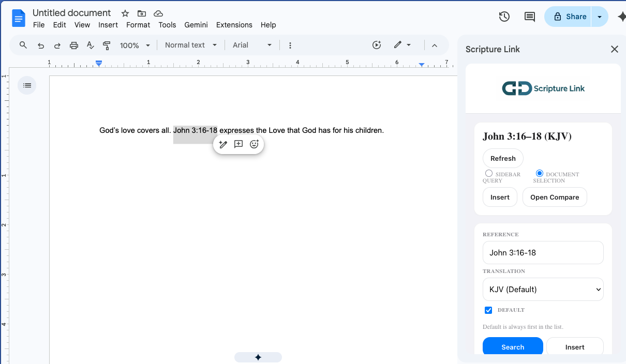This screenshot has height=364, width=626.
Task: Open the Help menu
Action: point(268,25)
